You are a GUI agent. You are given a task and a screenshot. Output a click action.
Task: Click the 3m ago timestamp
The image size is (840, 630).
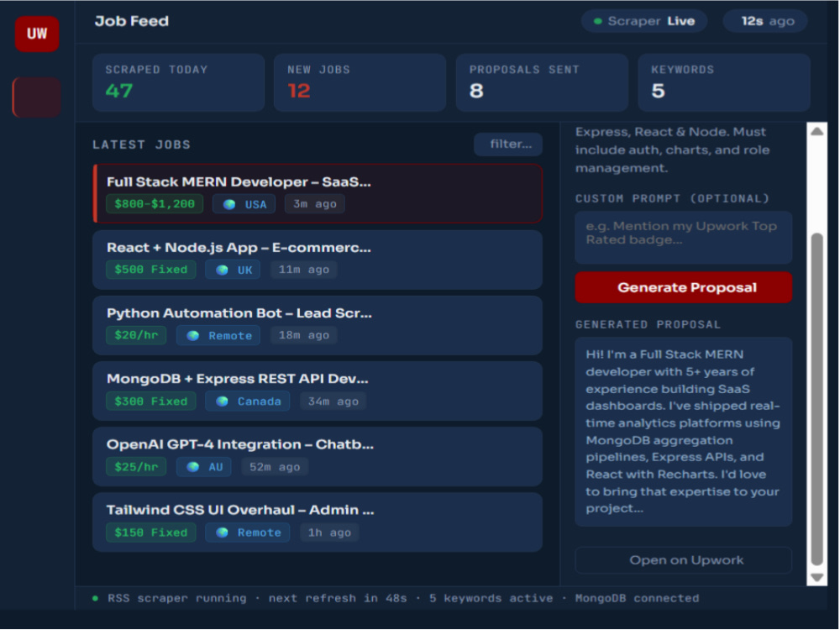[x=315, y=204]
